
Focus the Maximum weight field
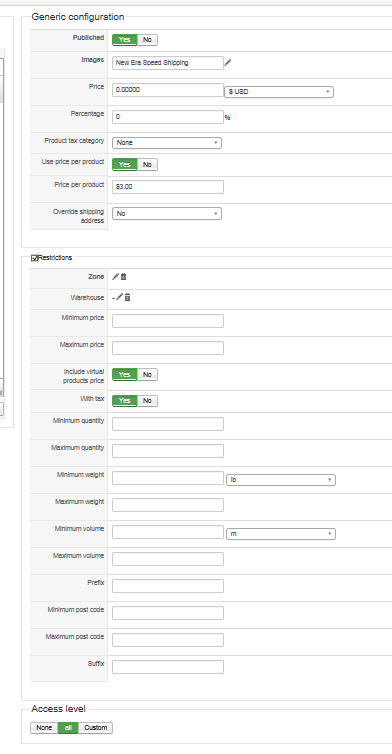168,505
